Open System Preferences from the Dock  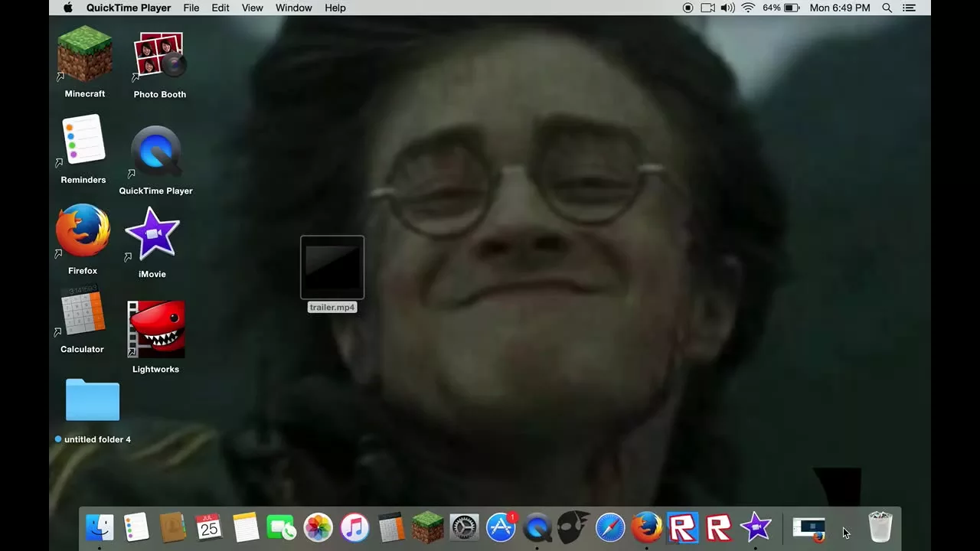(x=464, y=527)
